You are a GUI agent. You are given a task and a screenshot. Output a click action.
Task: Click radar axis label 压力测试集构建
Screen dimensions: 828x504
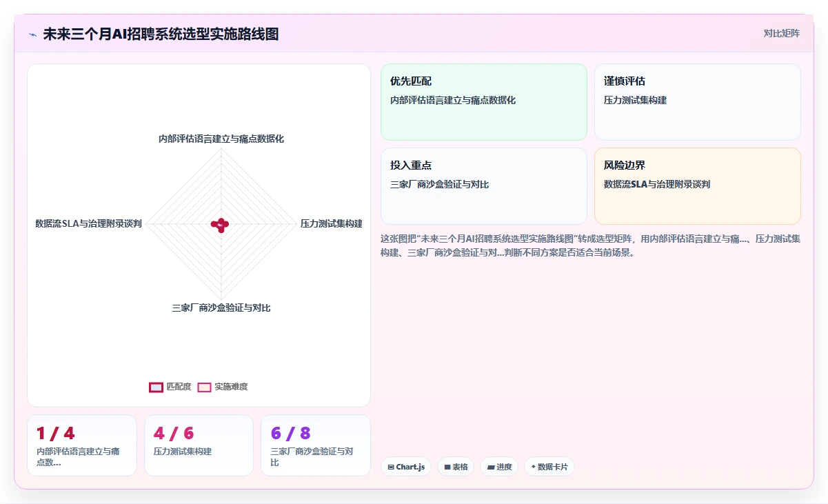tap(332, 223)
